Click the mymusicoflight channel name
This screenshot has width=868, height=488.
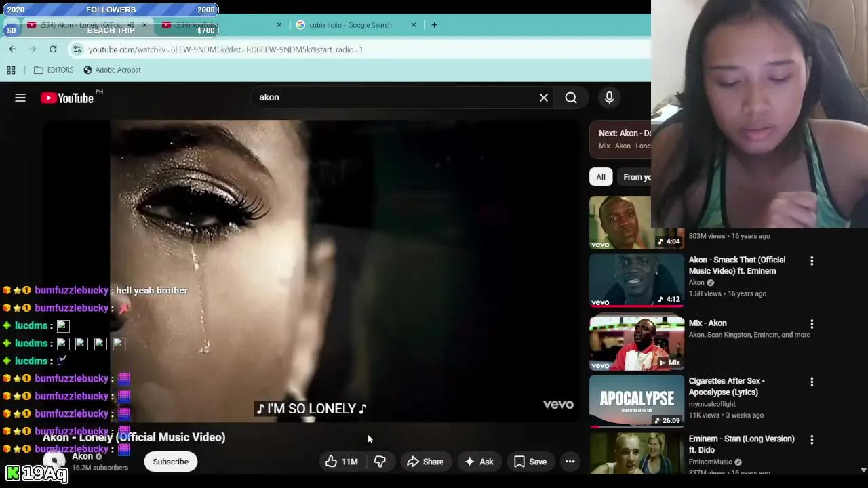click(x=717, y=404)
